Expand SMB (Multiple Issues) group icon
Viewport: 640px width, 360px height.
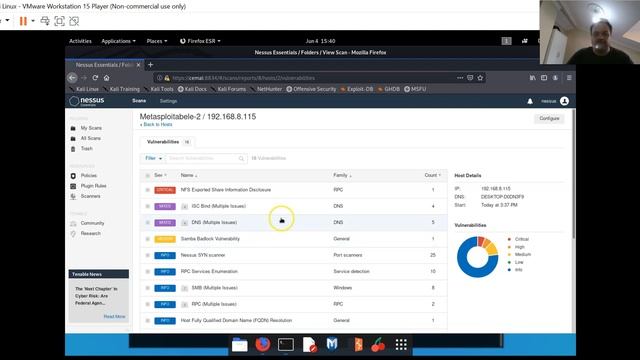pyautogui.click(x=184, y=288)
